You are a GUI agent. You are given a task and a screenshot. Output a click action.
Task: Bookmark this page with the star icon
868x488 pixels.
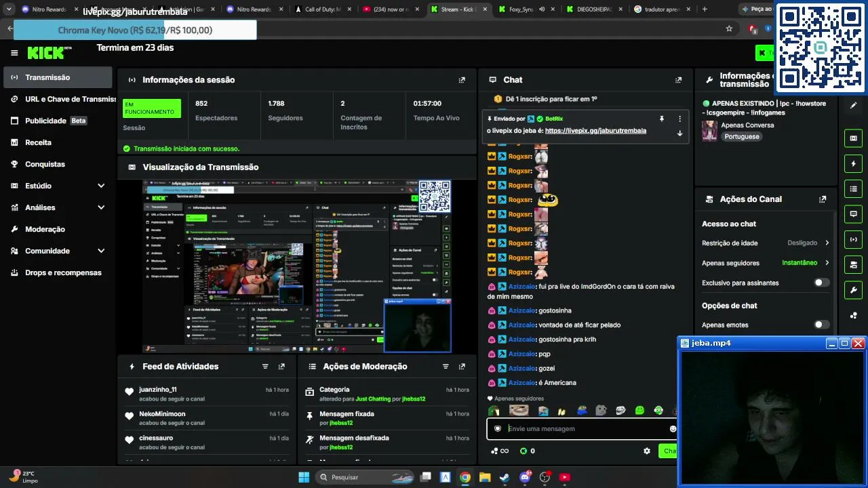(x=729, y=28)
